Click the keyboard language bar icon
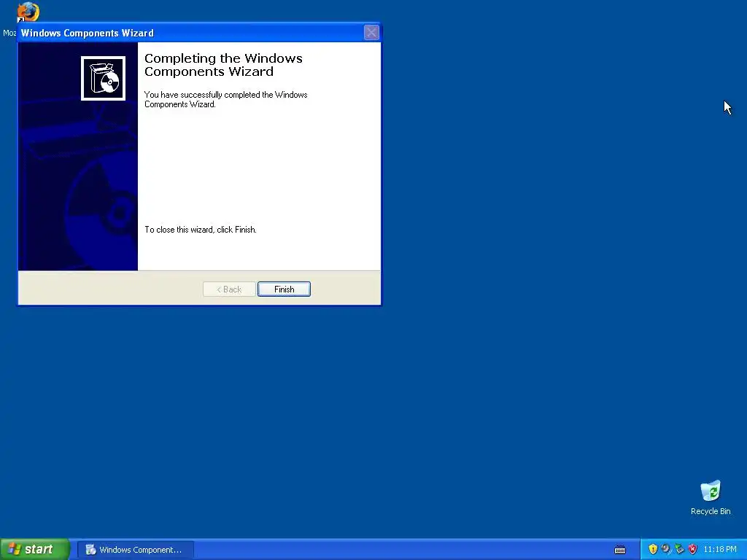747x560 pixels. (620, 550)
